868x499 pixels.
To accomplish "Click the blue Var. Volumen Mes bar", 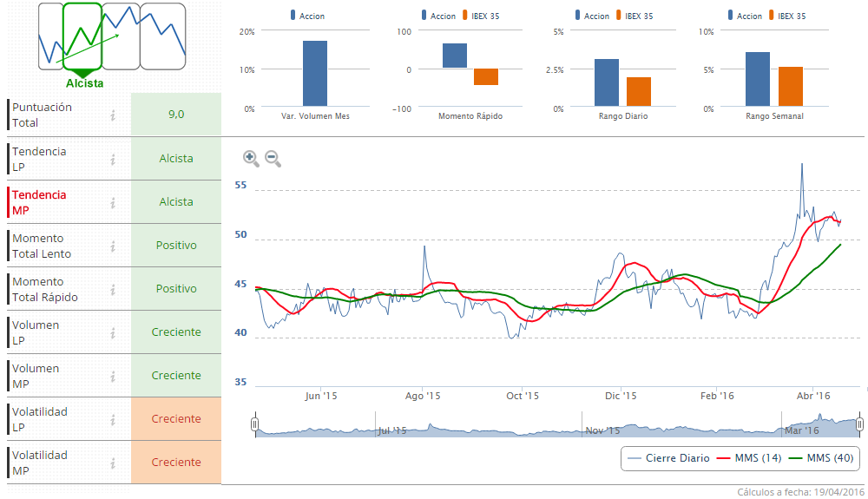I will coord(315,74).
